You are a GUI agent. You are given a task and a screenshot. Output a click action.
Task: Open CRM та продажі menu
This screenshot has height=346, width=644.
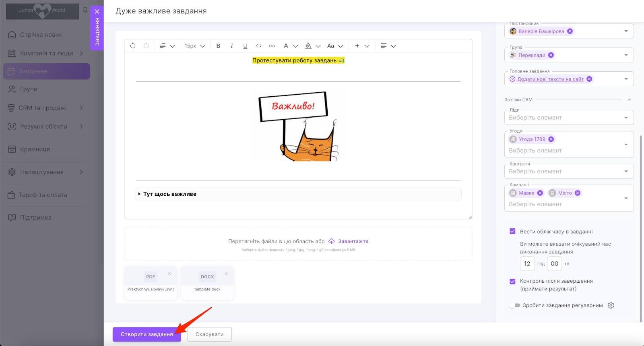pyautogui.click(x=47, y=108)
